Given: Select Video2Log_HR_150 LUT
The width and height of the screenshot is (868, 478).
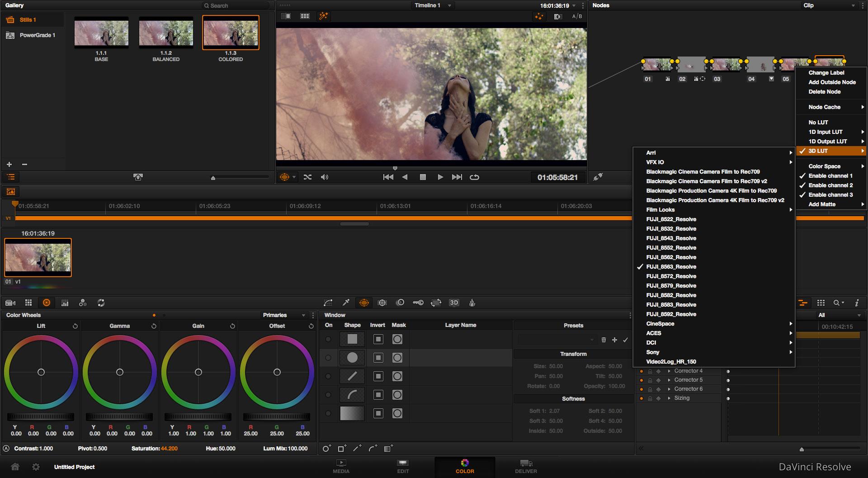Looking at the screenshot, I should tap(714, 361).
